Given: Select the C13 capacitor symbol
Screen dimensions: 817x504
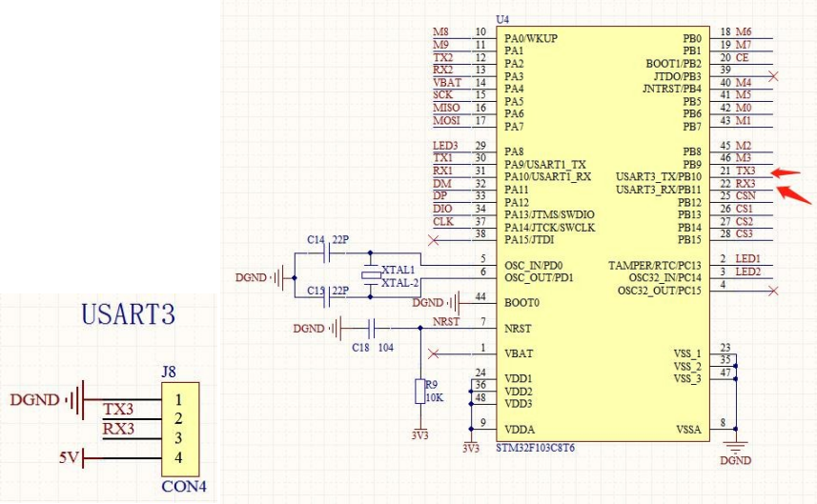Looking at the screenshot, I should [328, 298].
